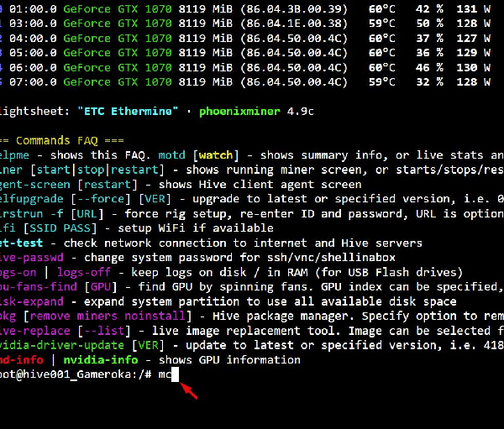Click the text cursor after the "mc" command

tap(176, 375)
